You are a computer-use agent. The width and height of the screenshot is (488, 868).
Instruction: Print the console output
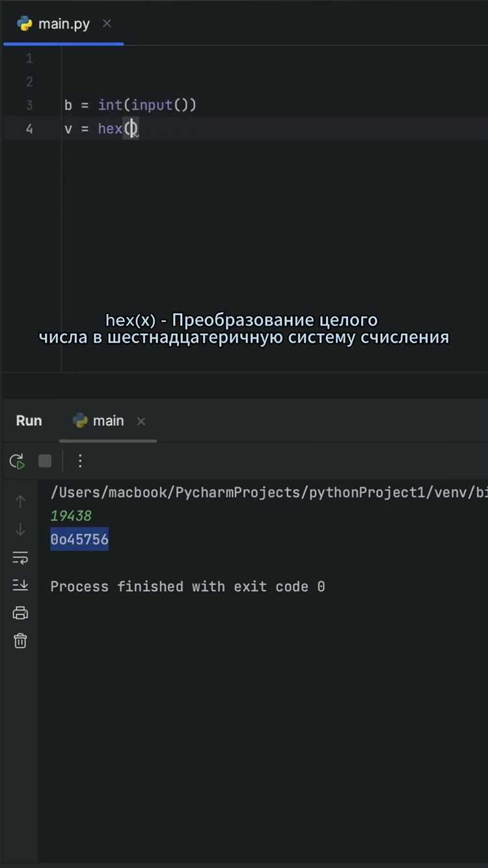(20, 613)
